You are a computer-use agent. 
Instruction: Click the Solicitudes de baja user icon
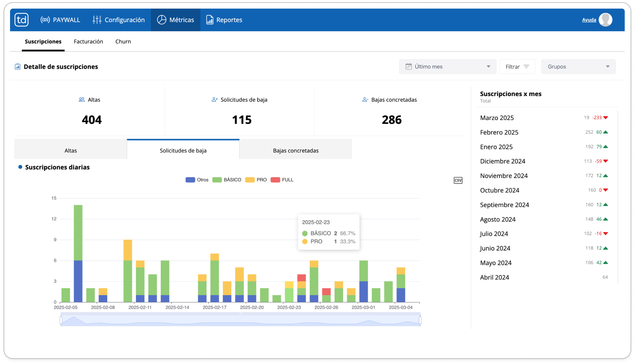click(214, 100)
